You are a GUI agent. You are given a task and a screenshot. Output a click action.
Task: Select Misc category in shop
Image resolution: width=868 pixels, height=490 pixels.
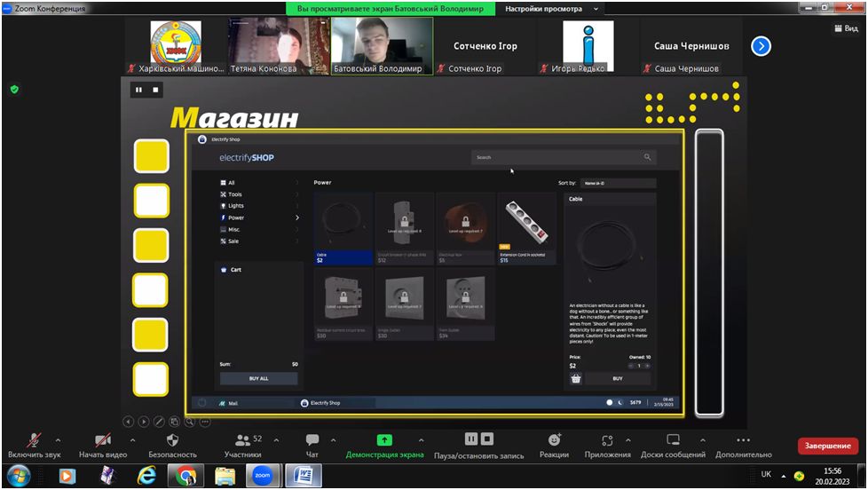tap(259, 229)
